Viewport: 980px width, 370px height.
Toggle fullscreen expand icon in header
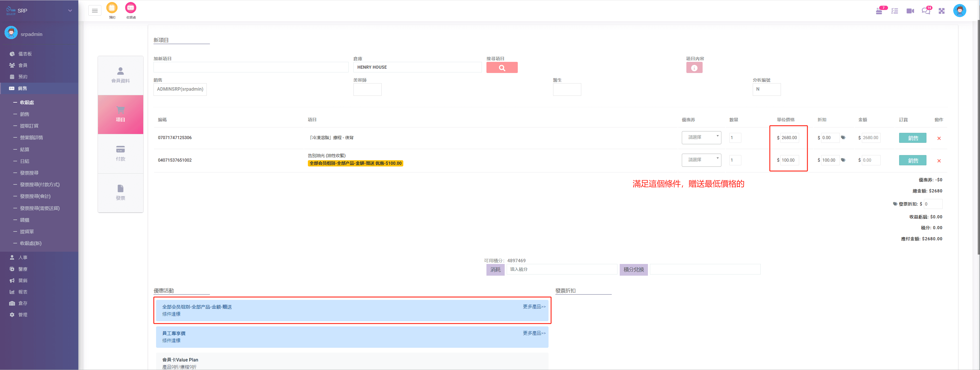click(x=941, y=11)
